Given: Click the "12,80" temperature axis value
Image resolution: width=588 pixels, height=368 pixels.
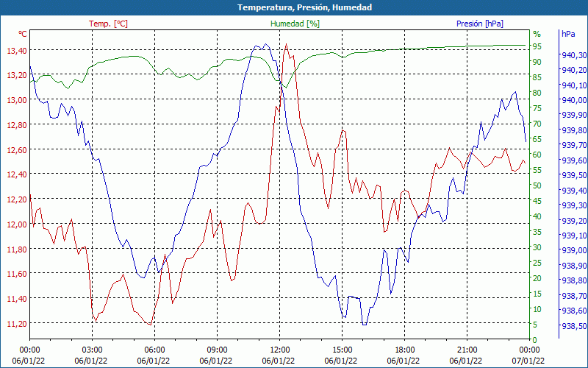Looking at the screenshot, I should tap(17, 124).
